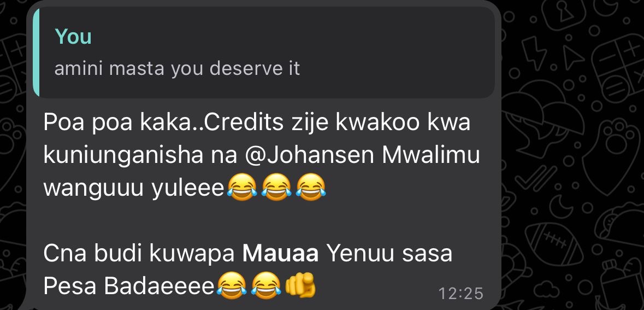Open the @Johansen Mwalimu mention
Viewport: 644px width, 310px height.
point(364,156)
